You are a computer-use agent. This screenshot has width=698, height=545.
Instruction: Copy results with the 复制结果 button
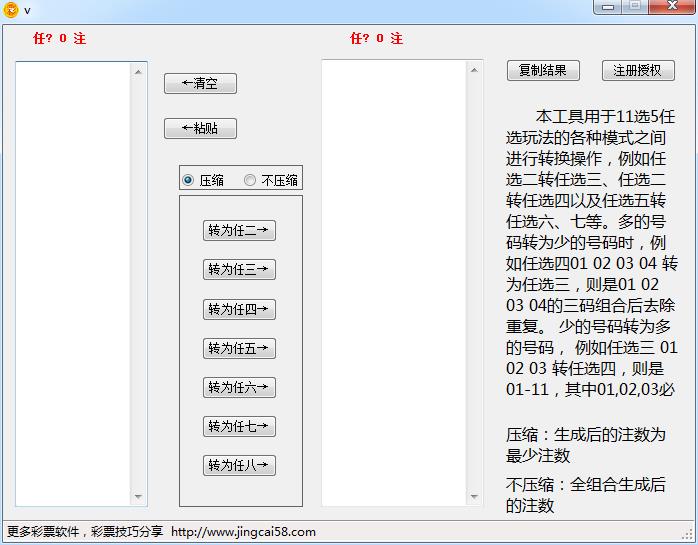tap(543, 70)
